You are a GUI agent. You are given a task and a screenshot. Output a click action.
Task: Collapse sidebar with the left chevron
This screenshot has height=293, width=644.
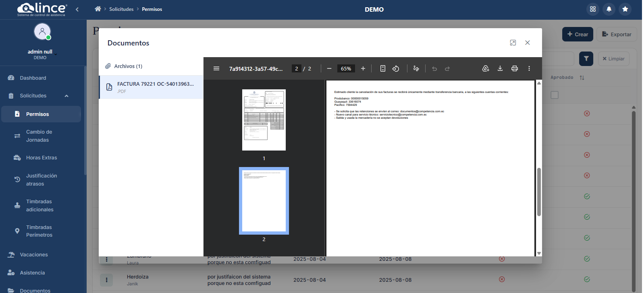[77, 9]
